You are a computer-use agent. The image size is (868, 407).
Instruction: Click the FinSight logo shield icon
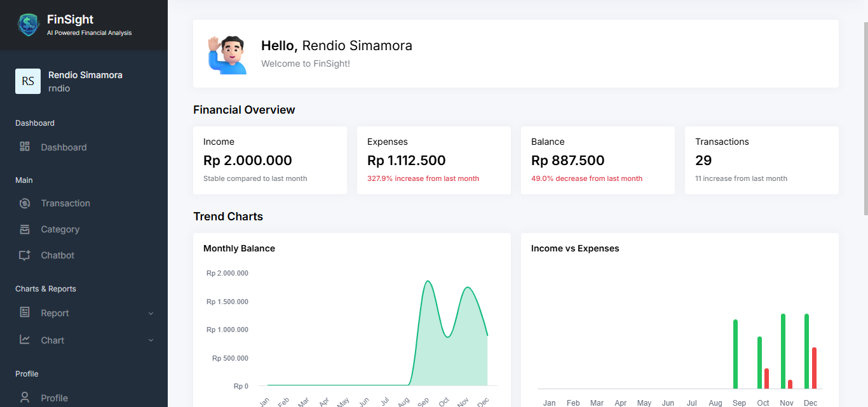coord(28,25)
